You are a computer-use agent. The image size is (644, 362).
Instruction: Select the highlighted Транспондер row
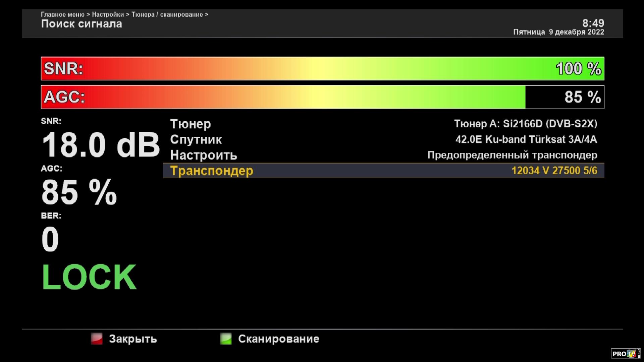212,171
